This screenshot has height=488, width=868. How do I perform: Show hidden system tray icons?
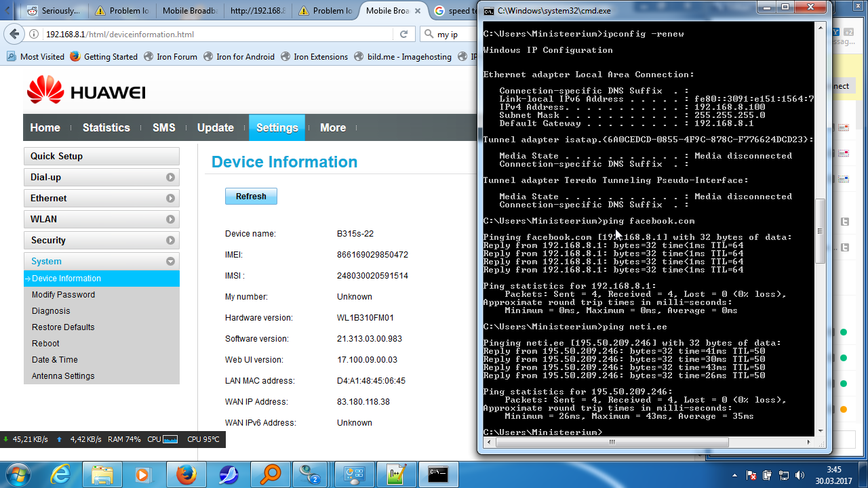[x=736, y=475]
